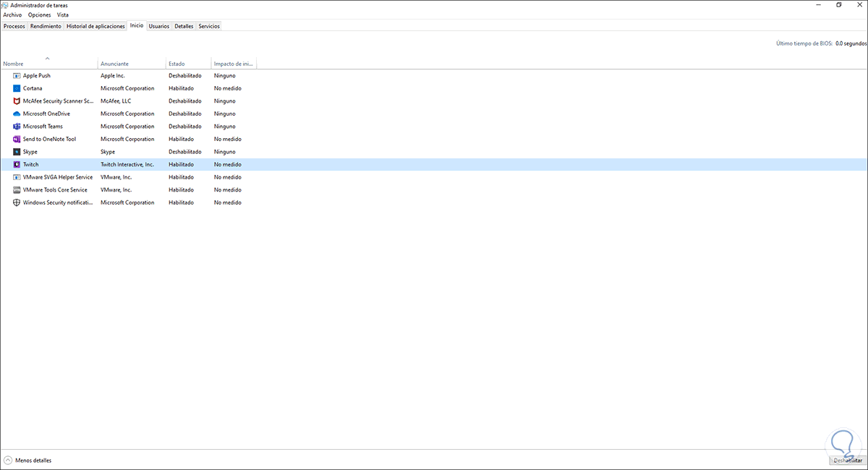Click Deshabilitado status in Microsoft Teams row
This screenshot has width=868, height=470.
coord(185,127)
